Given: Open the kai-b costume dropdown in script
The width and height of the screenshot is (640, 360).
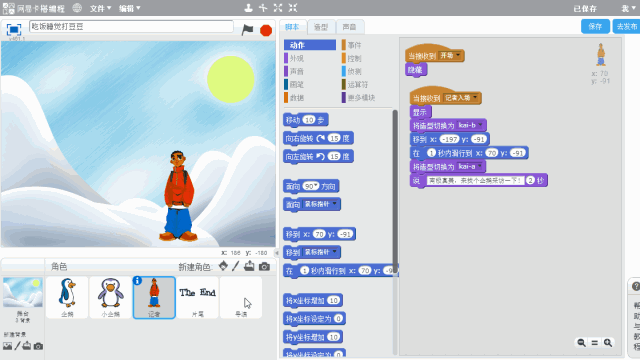Looking at the screenshot, I should point(470,125).
